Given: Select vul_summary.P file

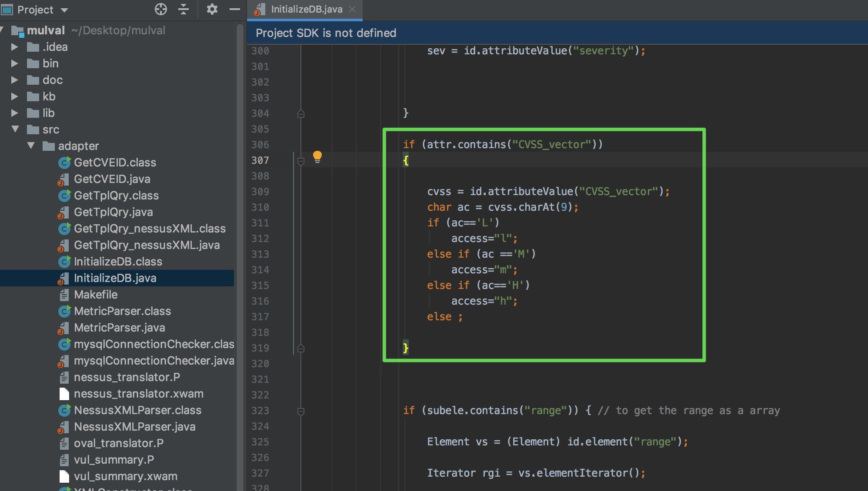Looking at the screenshot, I should pyautogui.click(x=114, y=460).
